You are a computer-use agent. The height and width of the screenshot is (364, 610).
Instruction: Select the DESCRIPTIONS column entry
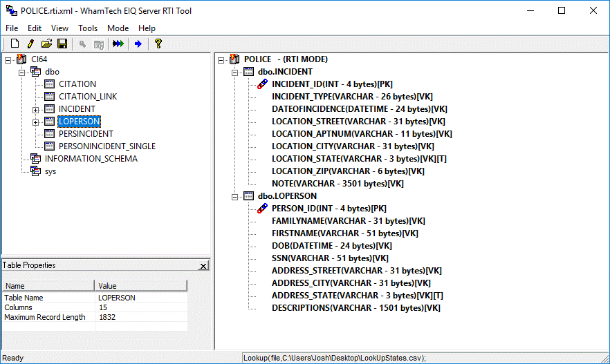point(356,307)
